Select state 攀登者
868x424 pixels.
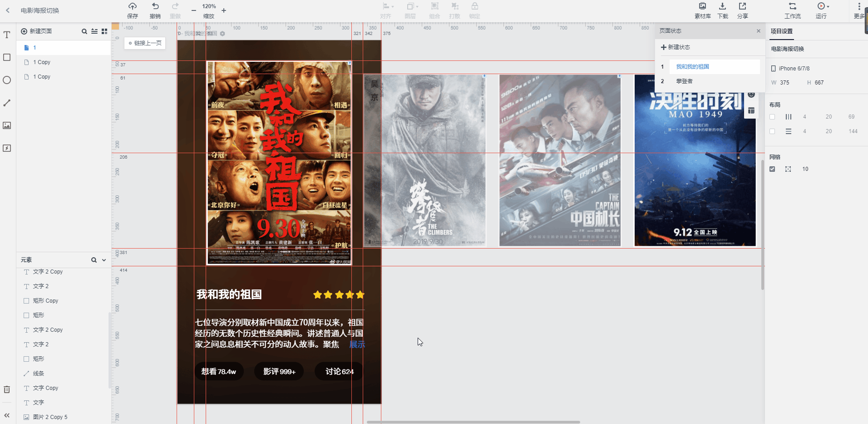[715, 81]
